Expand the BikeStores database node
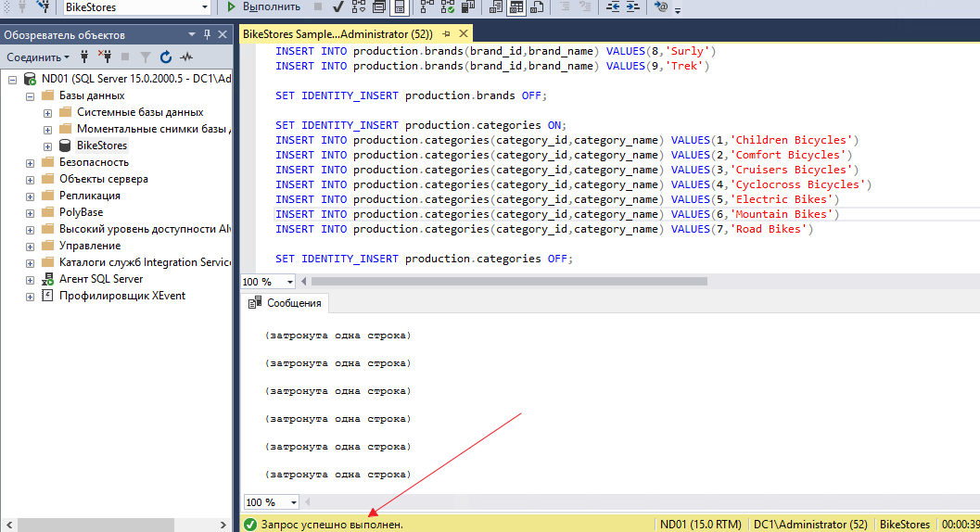Screen dimensions: 980x532 pyautogui.click(x=47, y=146)
